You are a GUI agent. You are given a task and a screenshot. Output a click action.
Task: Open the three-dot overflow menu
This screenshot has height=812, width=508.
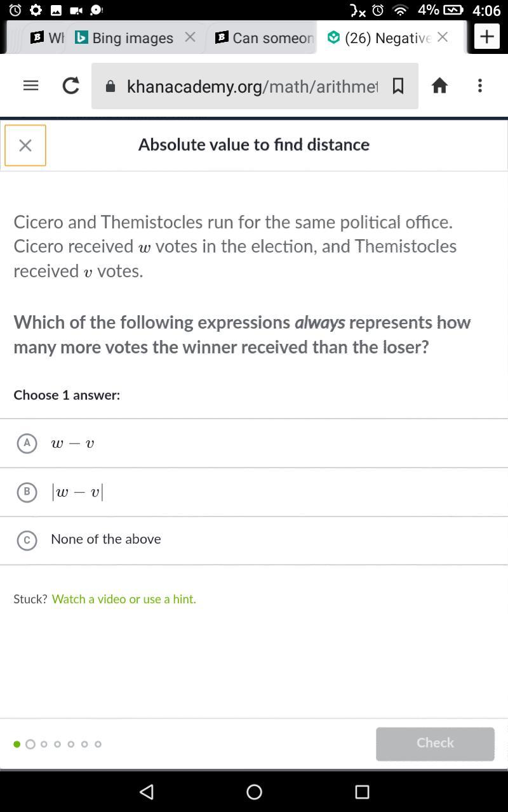pos(480,86)
